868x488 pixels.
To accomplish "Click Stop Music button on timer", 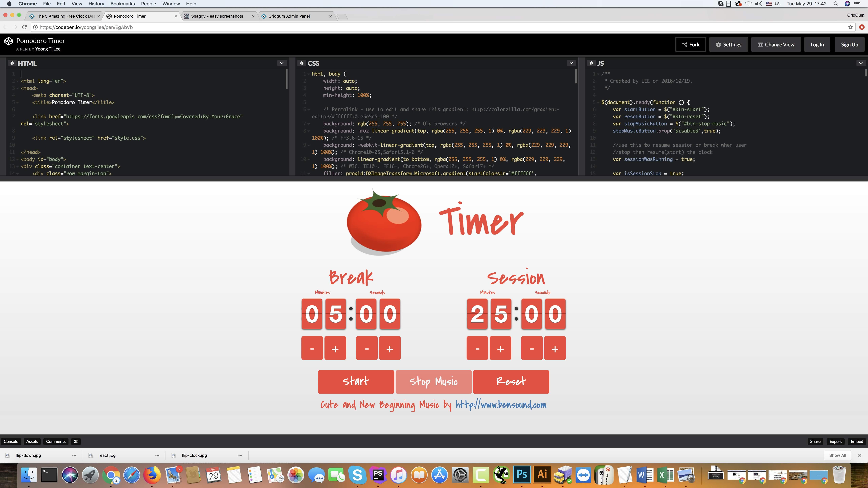I will 433,381.
